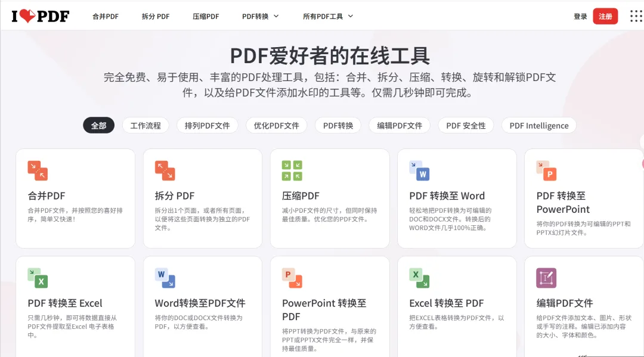644x357 pixels.
Task: Click the description starting 将你的PDF转换为可编辑的PPT
Action: pyautogui.click(x=583, y=228)
